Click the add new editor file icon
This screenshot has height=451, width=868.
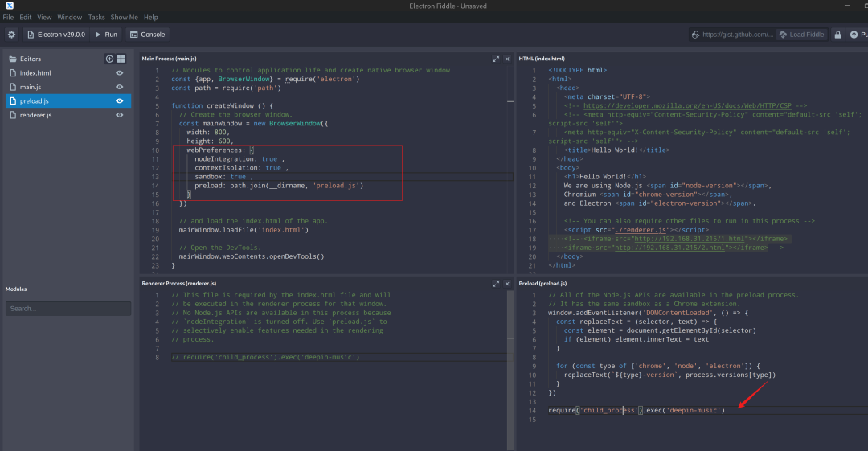109,59
